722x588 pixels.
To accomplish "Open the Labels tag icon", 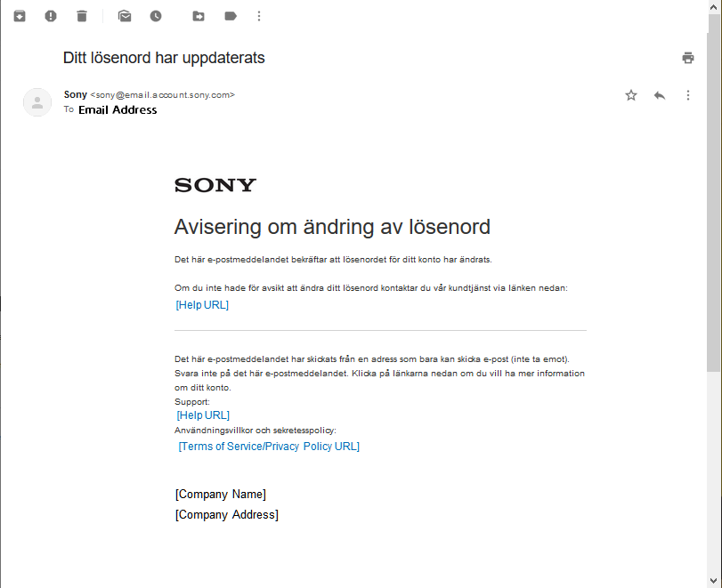I will (x=230, y=16).
